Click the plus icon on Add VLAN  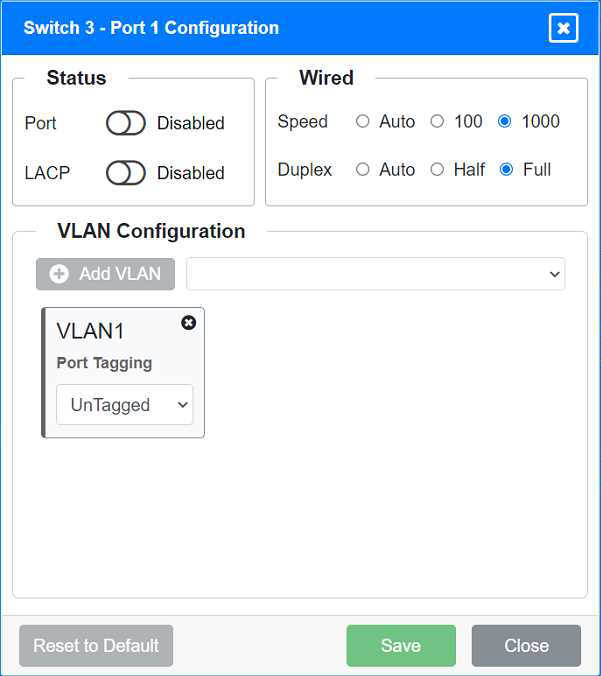click(x=59, y=274)
